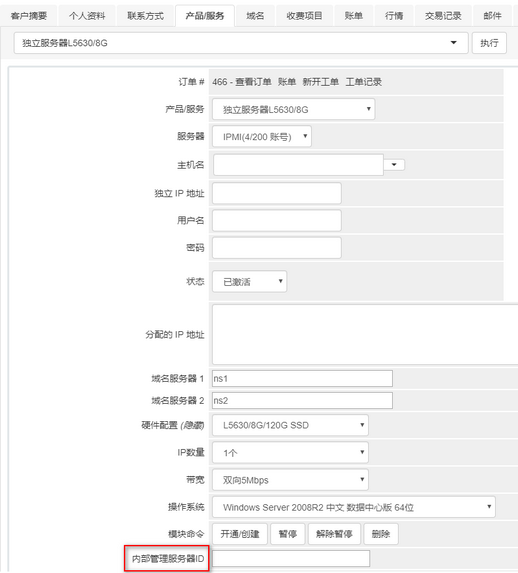Open the 产品/服务 dropdown in the form

tap(294, 109)
